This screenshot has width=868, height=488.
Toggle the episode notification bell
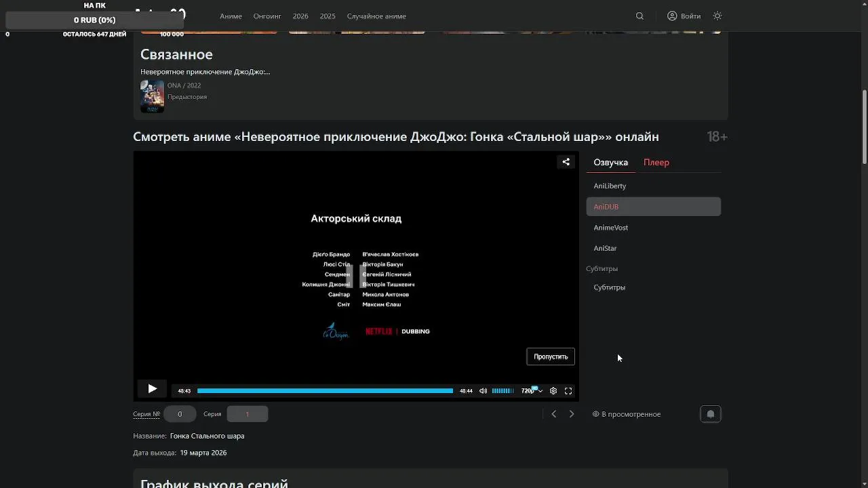[711, 414]
